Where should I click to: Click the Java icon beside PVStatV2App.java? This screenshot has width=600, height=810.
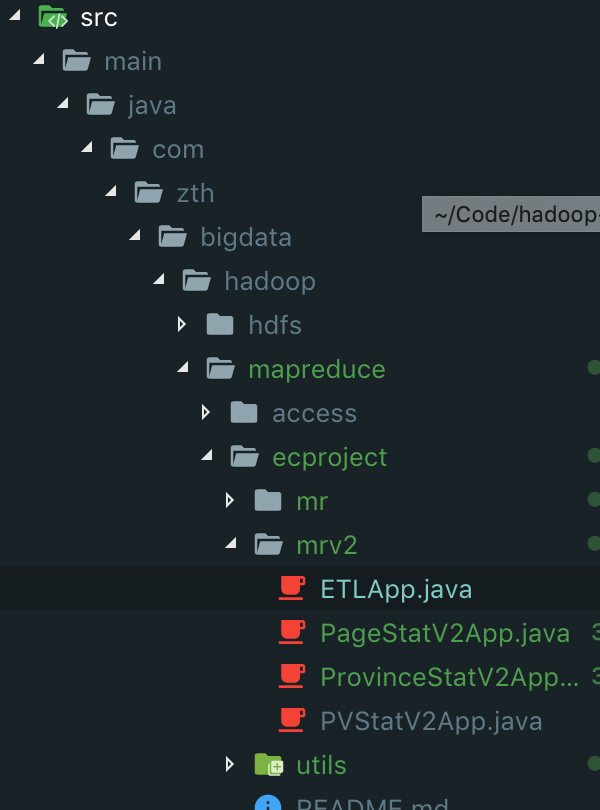[x=291, y=721]
